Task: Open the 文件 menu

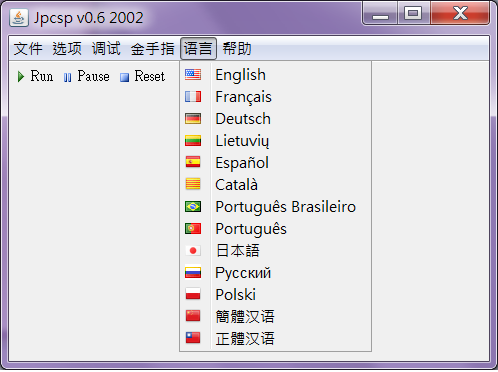Action: pos(28,49)
